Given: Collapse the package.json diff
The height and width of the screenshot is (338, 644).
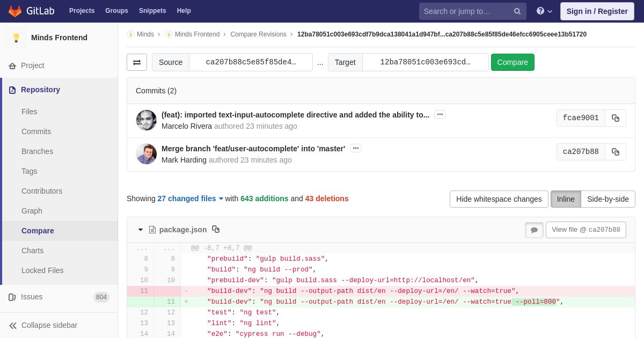Looking at the screenshot, I should 141,230.
